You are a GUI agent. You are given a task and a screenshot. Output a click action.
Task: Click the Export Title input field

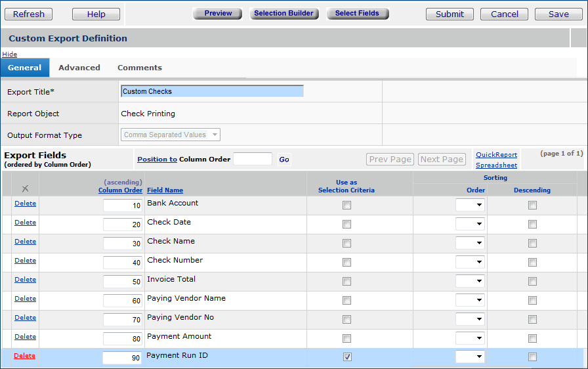click(212, 92)
